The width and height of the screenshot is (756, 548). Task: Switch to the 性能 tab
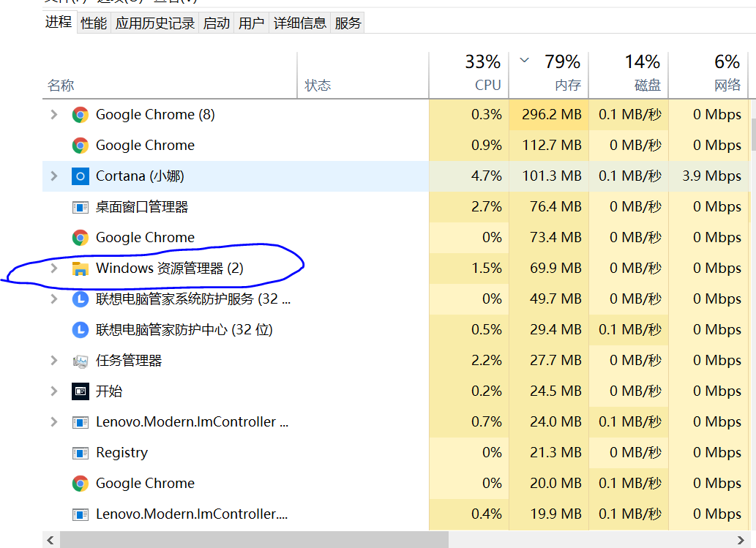coord(94,23)
